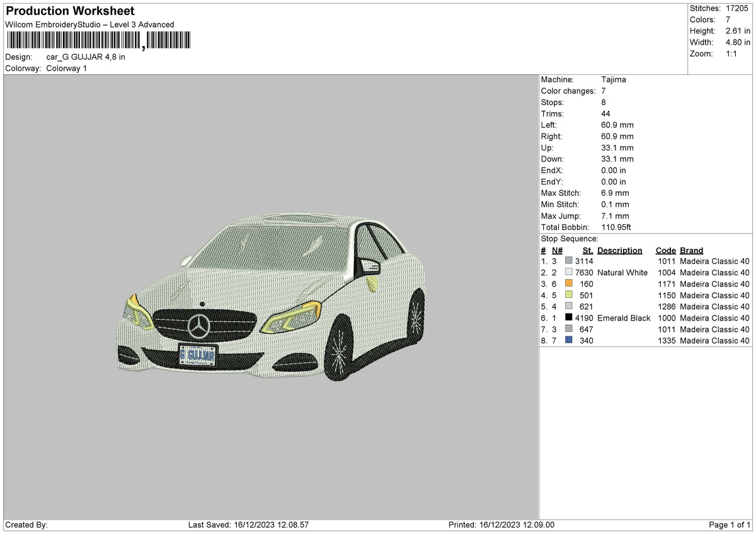Click the design name car_G GUJJAR 4,8 in
Screen dimensions: 756x534
[x=86, y=57]
